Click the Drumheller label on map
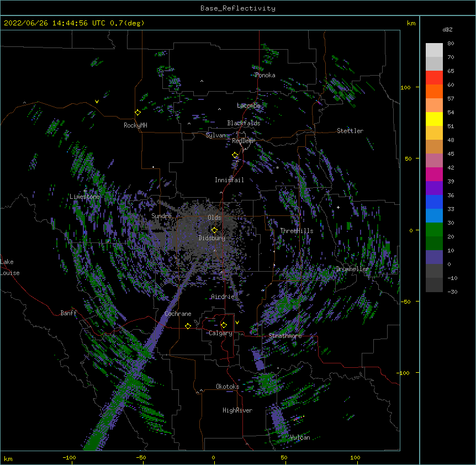476x465 pixels. pos(352,269)
